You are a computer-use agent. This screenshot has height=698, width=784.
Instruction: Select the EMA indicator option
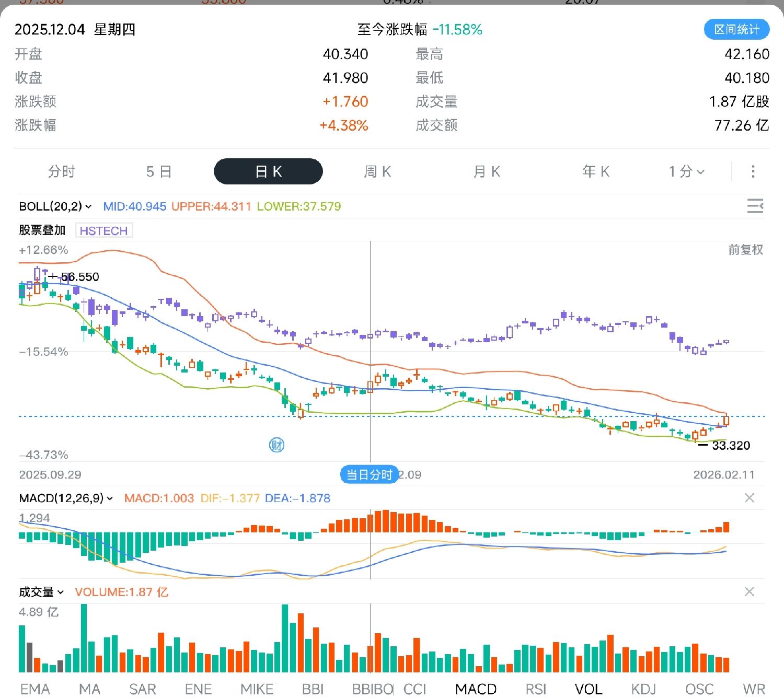tap(35, 689)
